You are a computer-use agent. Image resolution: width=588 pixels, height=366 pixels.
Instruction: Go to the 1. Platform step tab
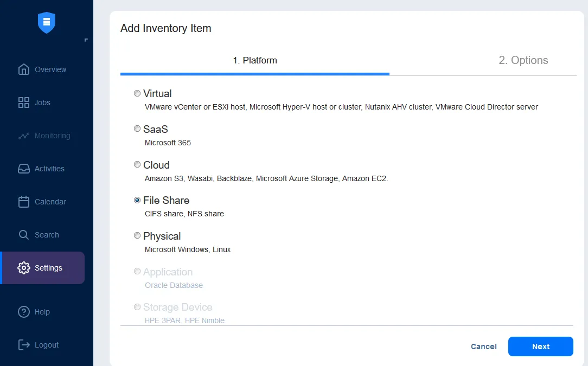pos(255,61)
